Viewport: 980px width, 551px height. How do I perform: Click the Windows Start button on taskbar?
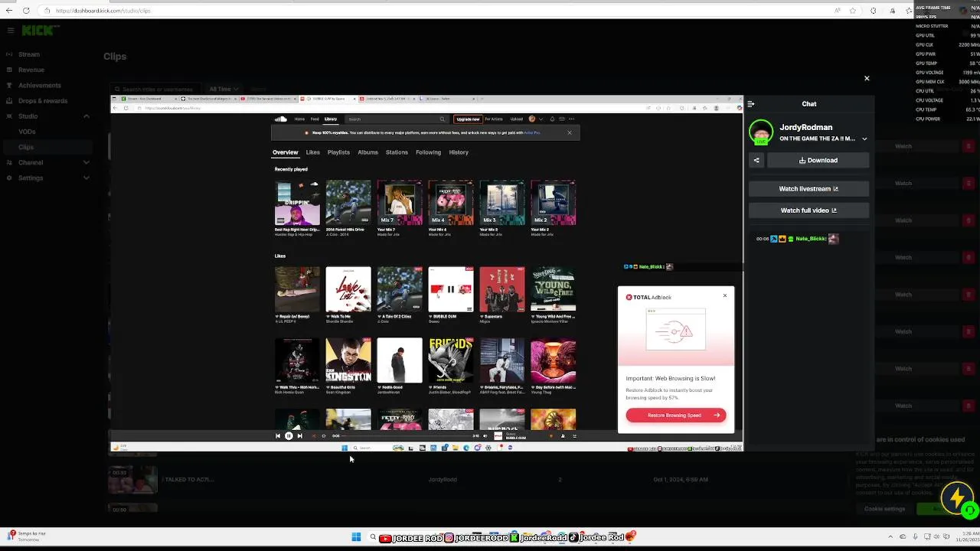pyautogui.click(x=356, y=538)
